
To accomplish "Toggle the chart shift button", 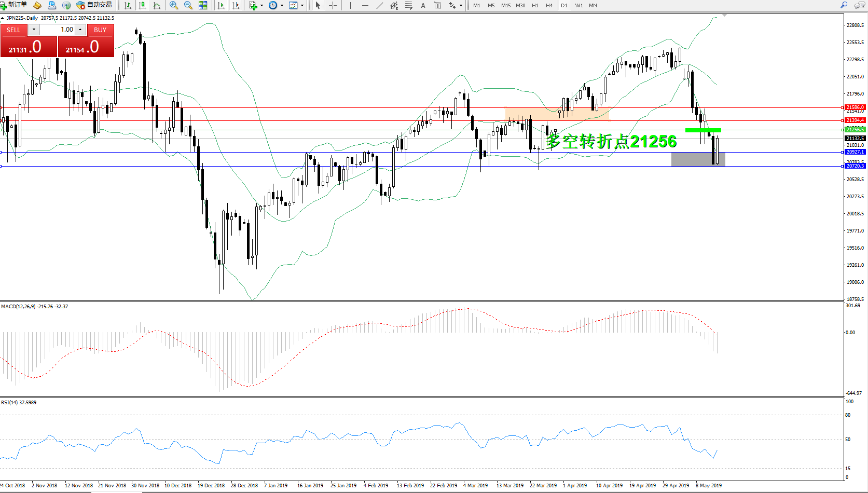I will tap(236, 5).
